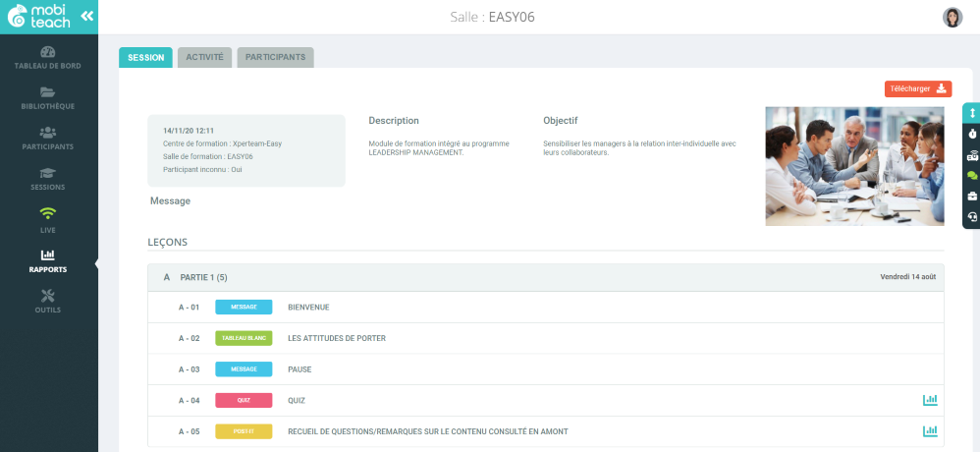The height and width of the screenshot is (452, 980).
Task: Select the Pause lesson title
Action: (x=299, y=369)
